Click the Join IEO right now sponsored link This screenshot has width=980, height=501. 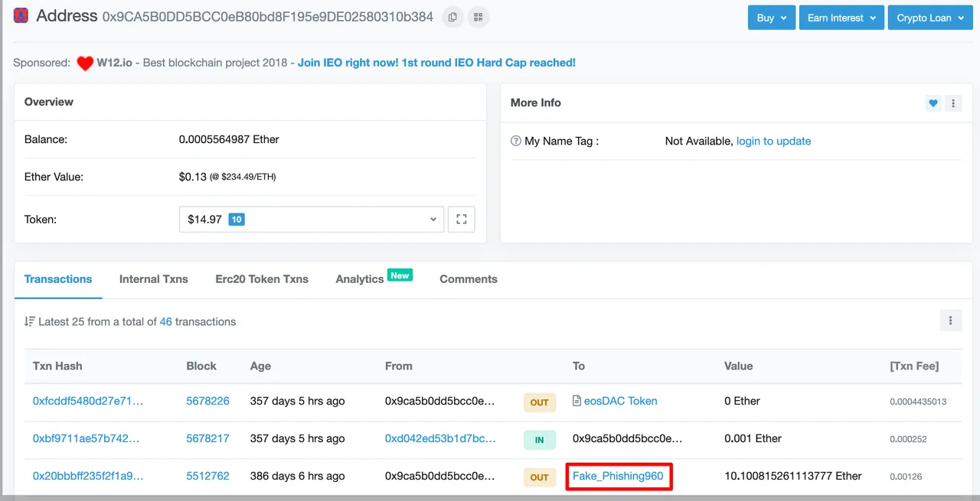click(x=436, y=63)
